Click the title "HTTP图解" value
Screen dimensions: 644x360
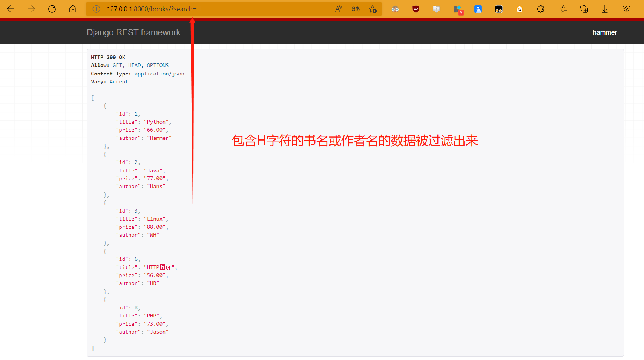point(159,267)
